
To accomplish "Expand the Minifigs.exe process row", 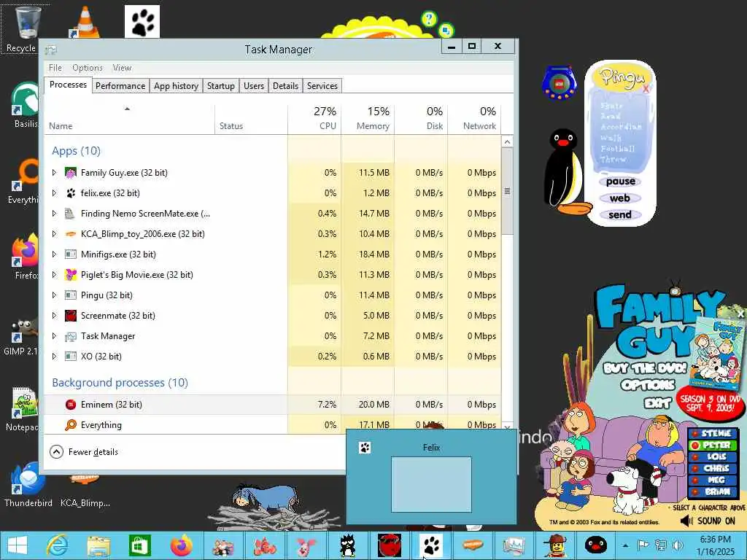I will [54, 254].
